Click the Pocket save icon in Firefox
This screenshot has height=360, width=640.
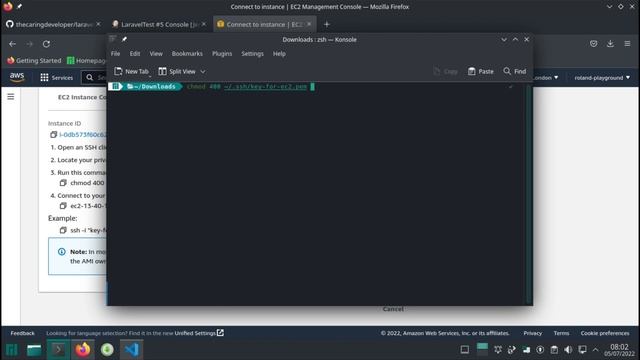point(593,44)
